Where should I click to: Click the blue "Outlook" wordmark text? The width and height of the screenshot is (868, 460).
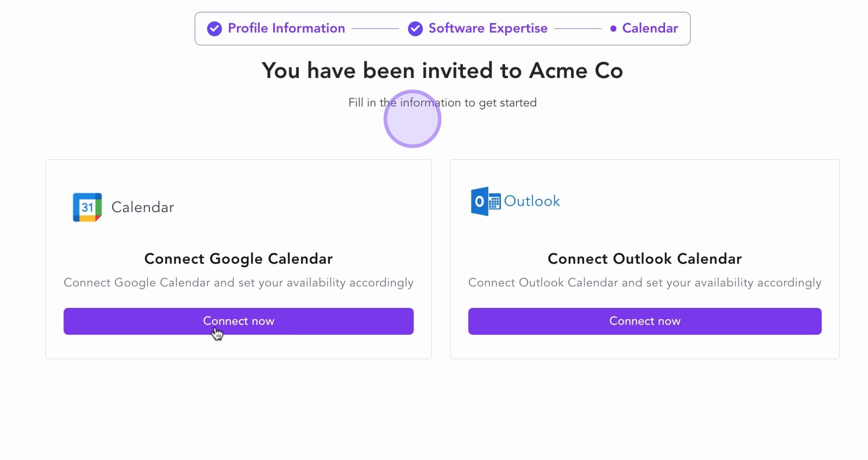coord(532,201)
